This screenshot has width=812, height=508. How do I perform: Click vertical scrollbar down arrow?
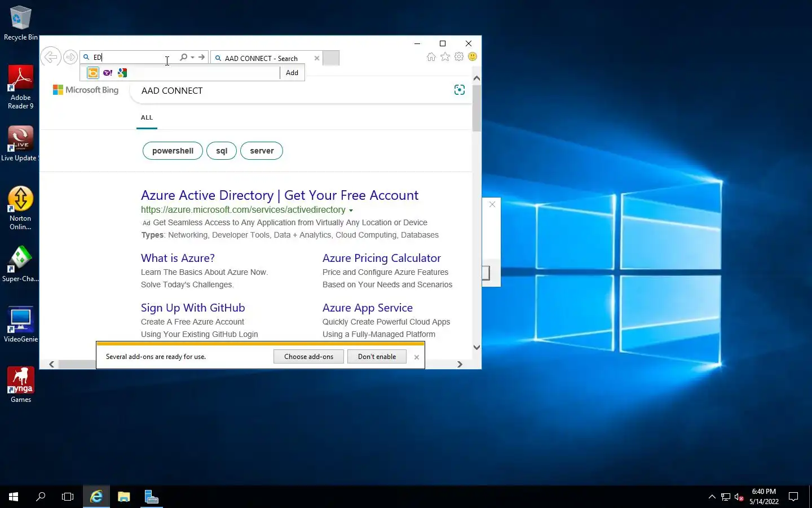pyautogui.click(x=477, y=348)
